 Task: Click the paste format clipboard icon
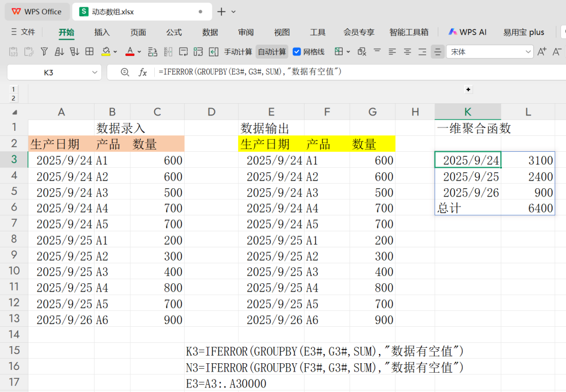(x=29, y=52)
